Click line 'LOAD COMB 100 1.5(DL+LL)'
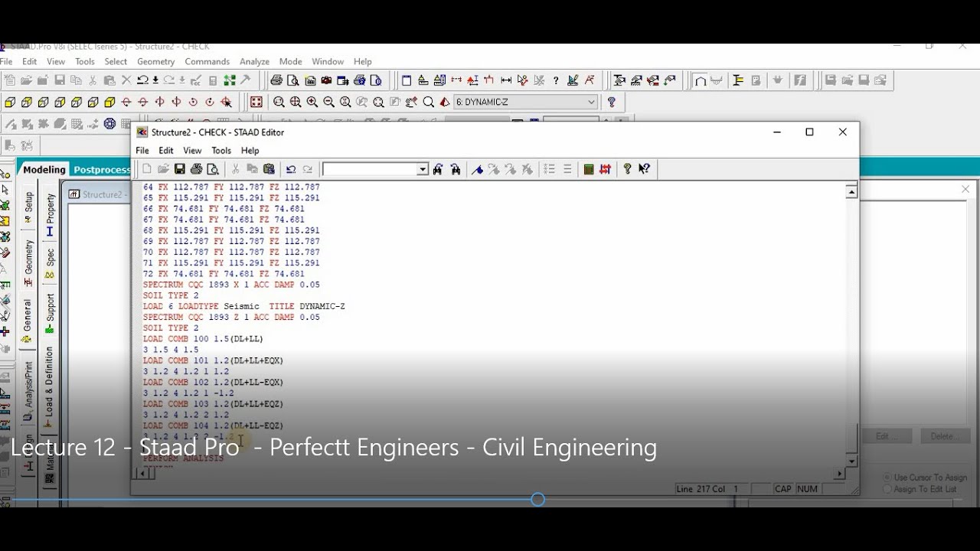Image resolution: width=980 pixels, height=551 pixels. 203,338
